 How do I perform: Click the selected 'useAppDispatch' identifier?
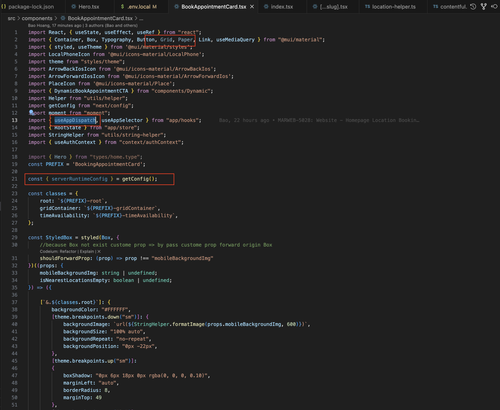[x=75, y=120]
